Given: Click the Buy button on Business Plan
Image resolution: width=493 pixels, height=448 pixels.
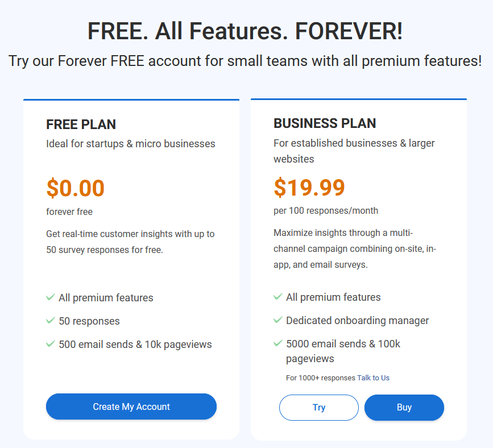Looking at the screenshot, I should point(404,408).
